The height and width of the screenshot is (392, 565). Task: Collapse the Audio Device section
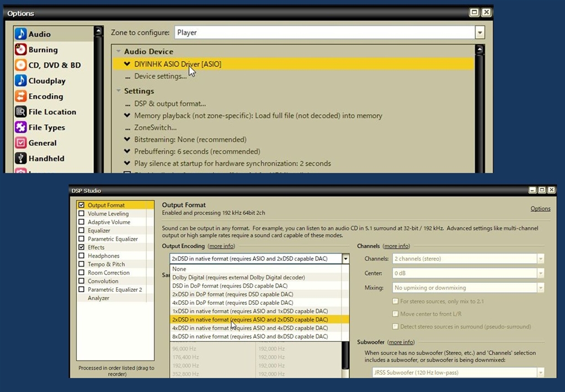119,51
